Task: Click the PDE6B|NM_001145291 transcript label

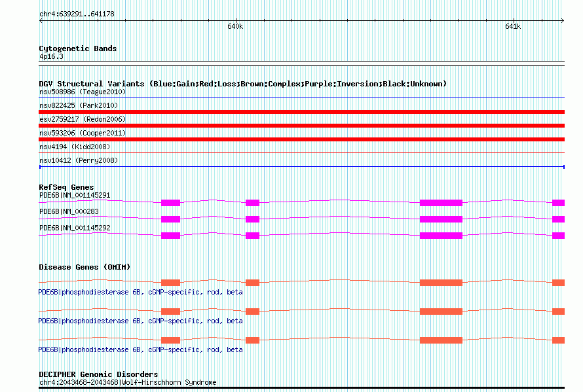Action: 75,195
